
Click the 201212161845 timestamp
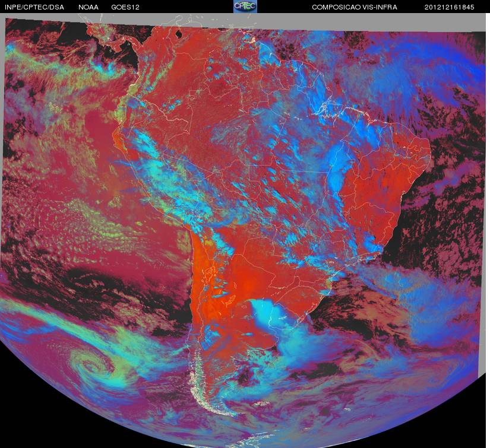(x=450, y=7)
